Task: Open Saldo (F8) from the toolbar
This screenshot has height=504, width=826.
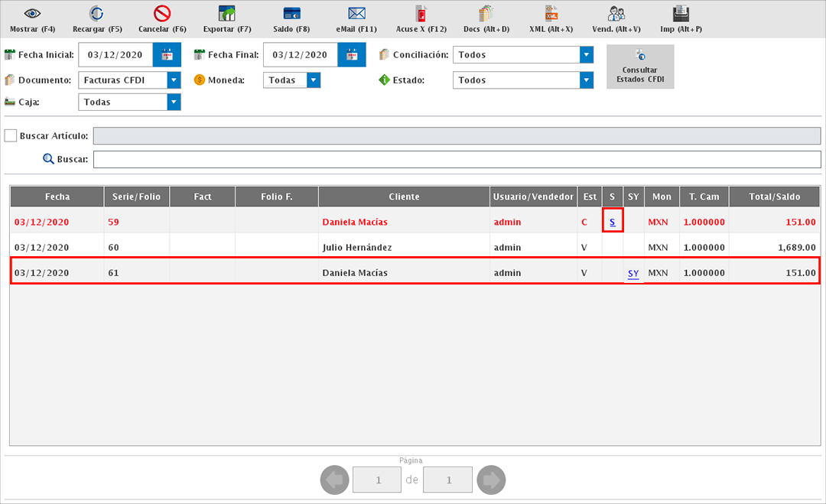Action: [291, 14]
